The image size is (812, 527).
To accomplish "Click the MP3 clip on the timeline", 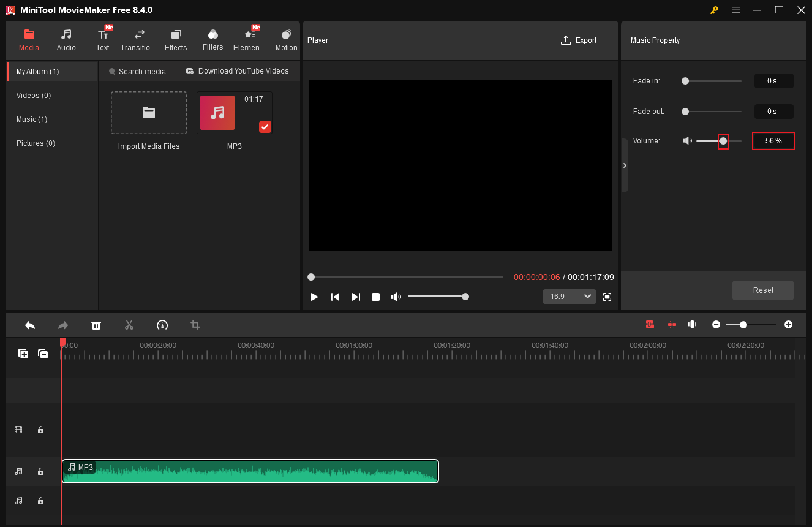I will 250,471.
